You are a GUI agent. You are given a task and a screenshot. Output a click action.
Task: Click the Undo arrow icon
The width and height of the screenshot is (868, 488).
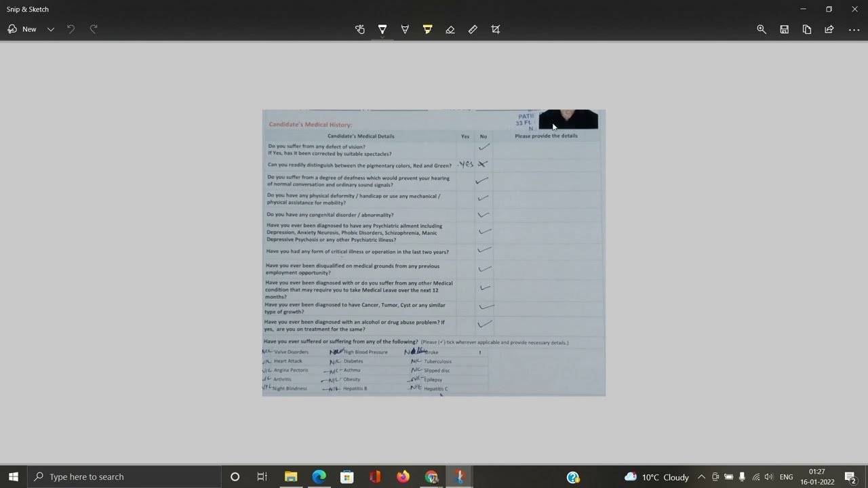tap(71, 29)
